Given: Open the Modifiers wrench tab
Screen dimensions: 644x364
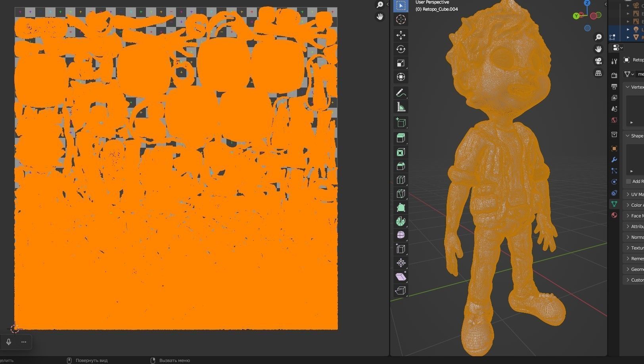Looking at the screenshot, I should 614,160.
